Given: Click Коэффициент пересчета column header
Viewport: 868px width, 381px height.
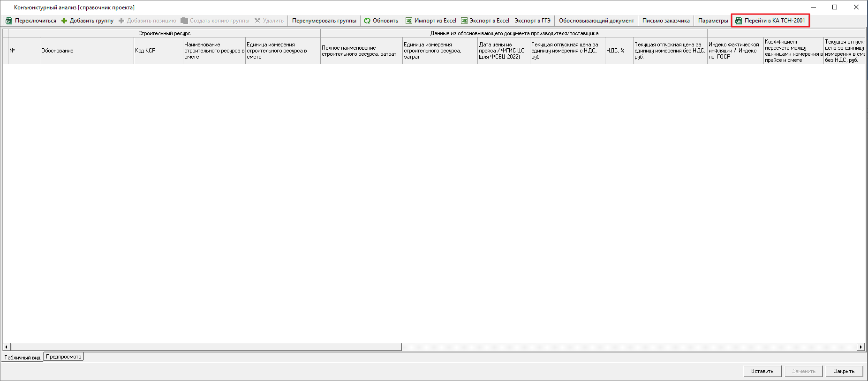Looking at the screenshot, I should tap(793, 51).
